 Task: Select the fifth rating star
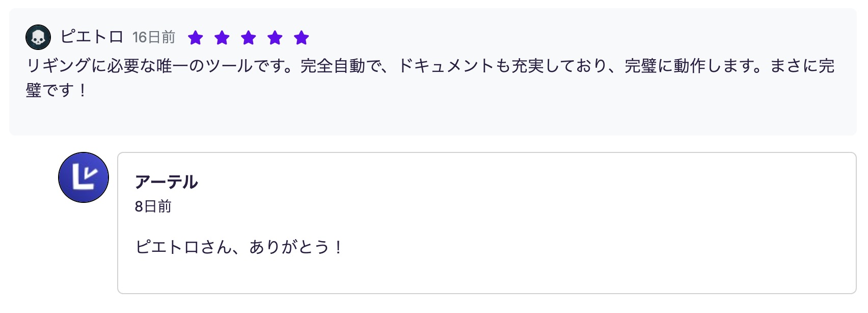pyautogui.click(x=302, y=38)
